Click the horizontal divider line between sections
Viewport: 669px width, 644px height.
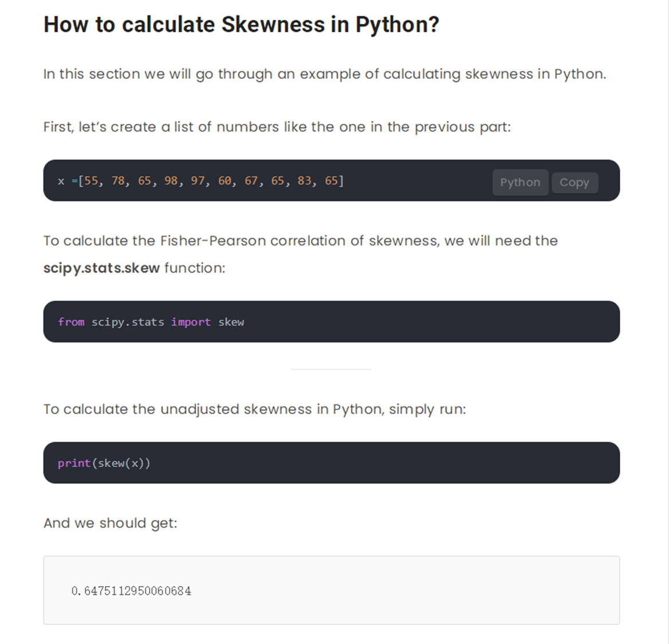(331, 369)
